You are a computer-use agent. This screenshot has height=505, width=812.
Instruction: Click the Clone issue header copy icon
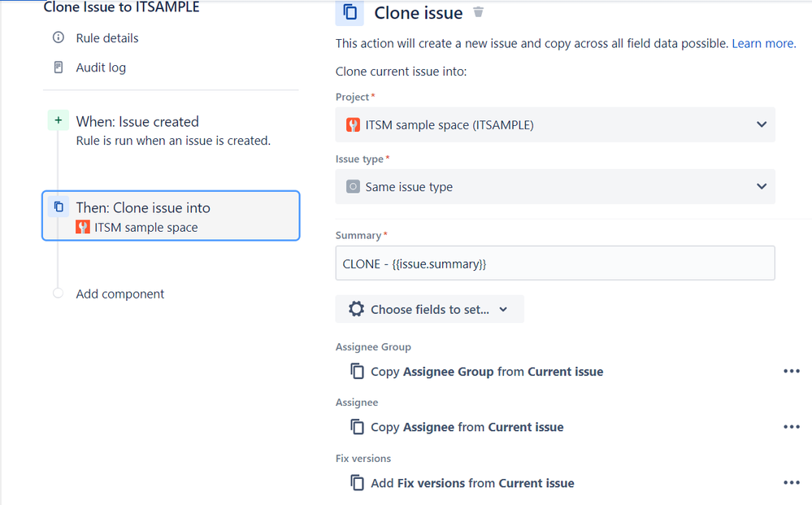coord(350,12)
